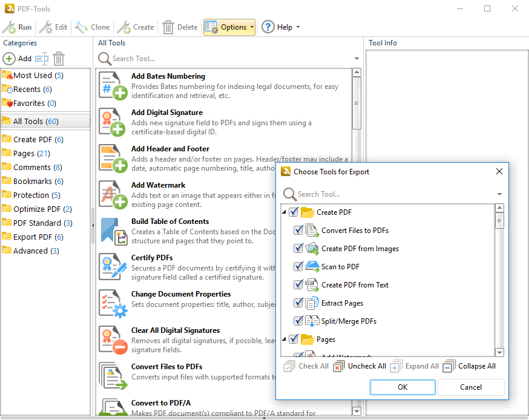
Task: Select the Add Header and Footer icon
Action: point(113,158)
